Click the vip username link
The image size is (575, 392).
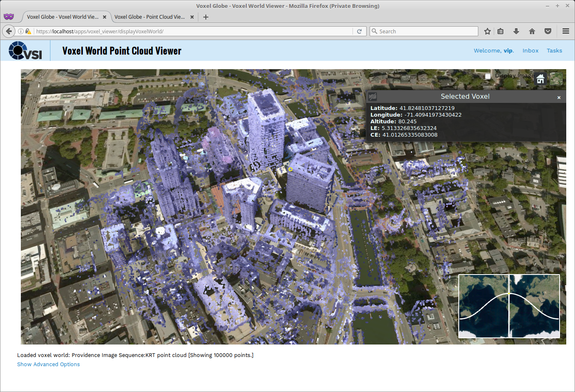tap(508, 51)
